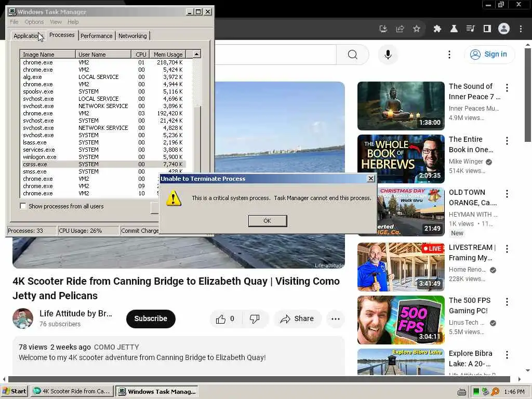Click the Chrome share page icon

click(400, 29)
